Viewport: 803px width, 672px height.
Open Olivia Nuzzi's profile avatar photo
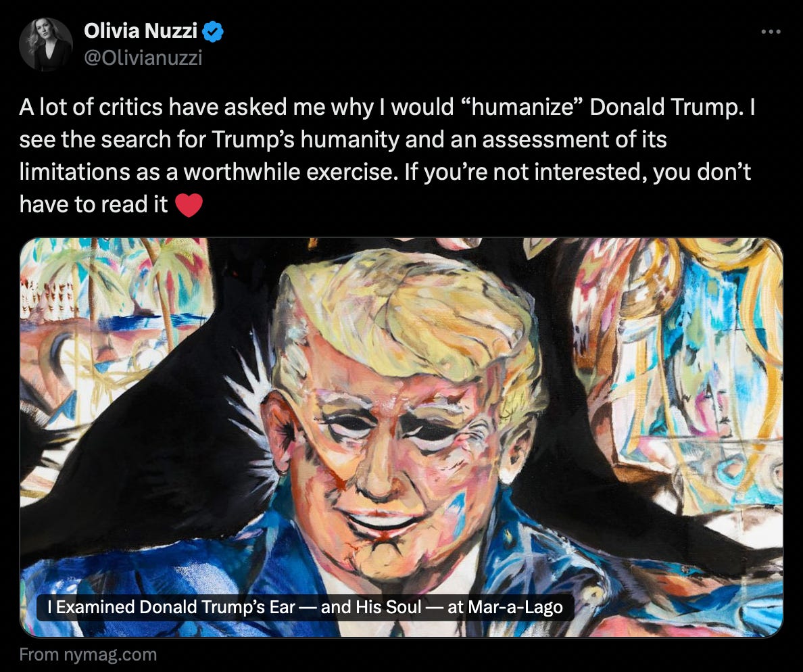coord(46,45)
